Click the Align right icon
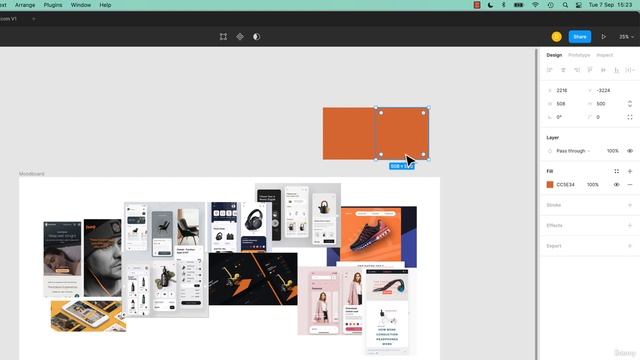This screenshot has height=360, width=640. 577,70
